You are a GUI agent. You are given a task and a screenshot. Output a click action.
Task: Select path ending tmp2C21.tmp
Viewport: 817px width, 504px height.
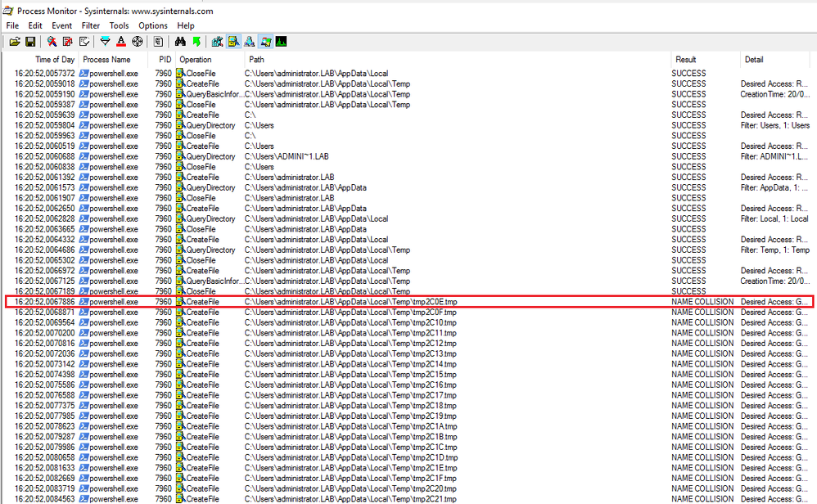pyautogui.click(x=350, y=499)
